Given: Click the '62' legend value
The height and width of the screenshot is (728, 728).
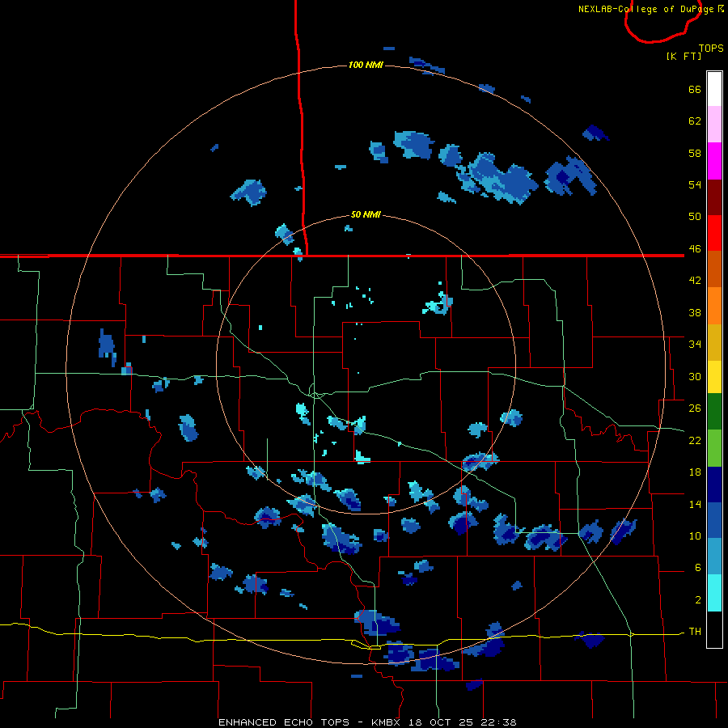Looking at the screenshot, I should coord(695,121).
